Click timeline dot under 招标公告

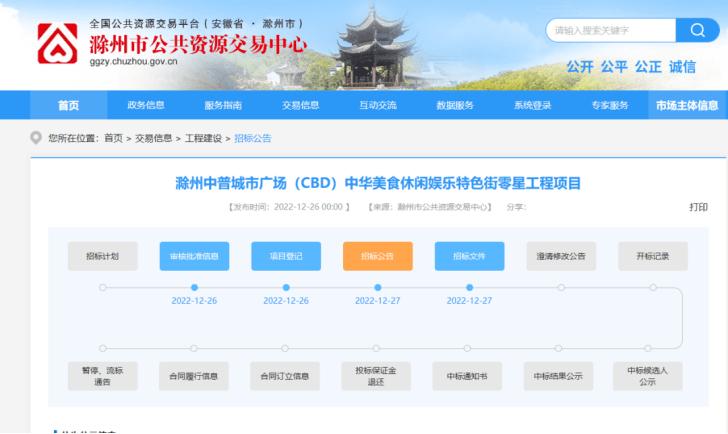click(377, 287)
